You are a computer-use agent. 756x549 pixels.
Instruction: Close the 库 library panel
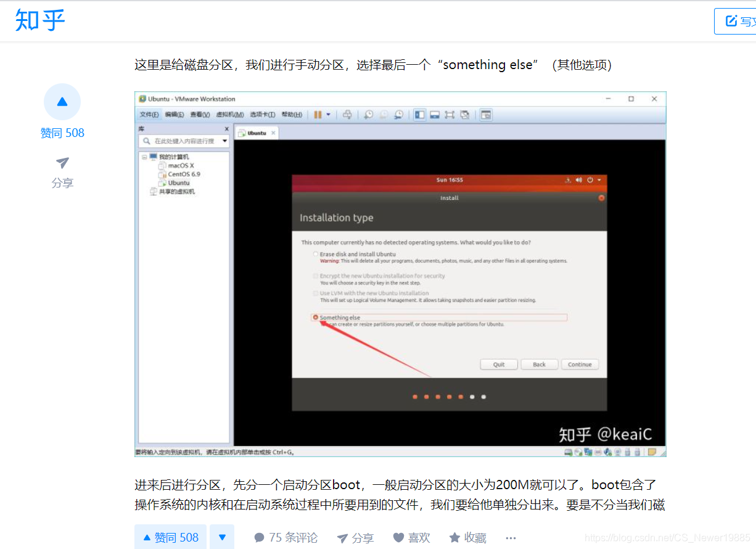tap(226, 130)
